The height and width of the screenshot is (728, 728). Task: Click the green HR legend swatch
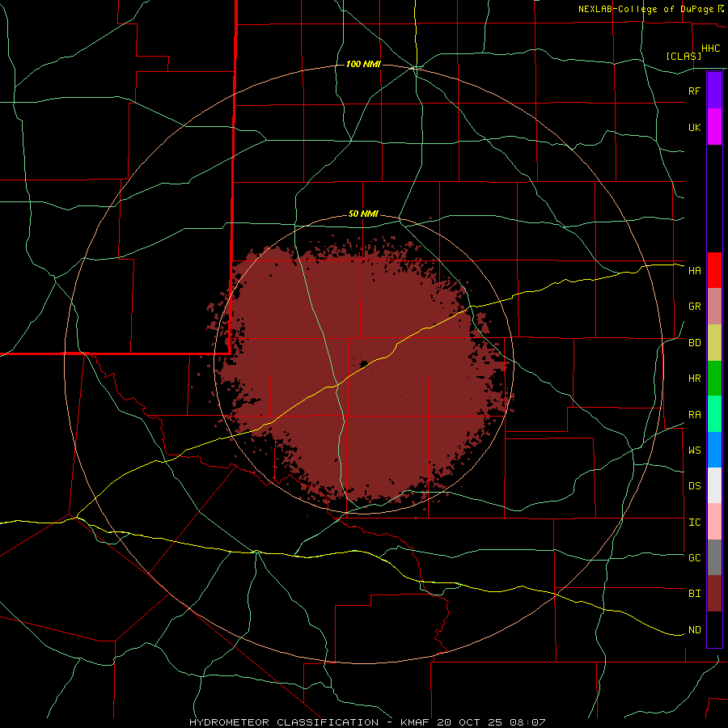[x=714, y=379]
